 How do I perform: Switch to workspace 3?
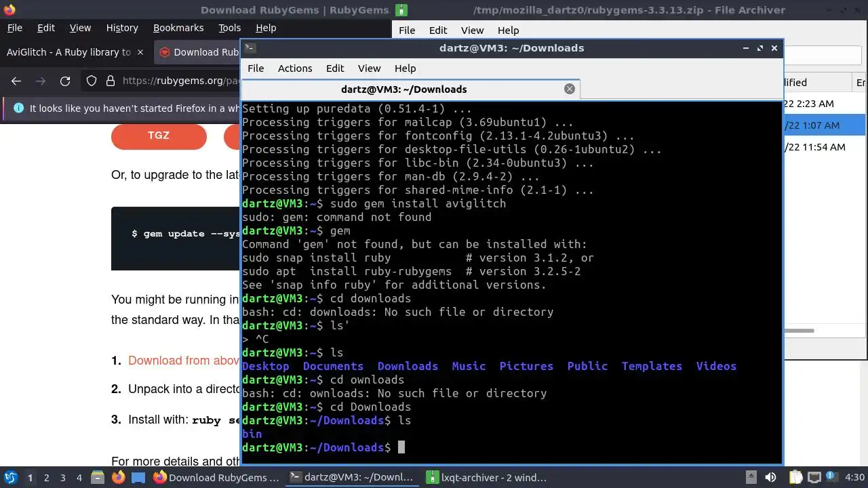click(62, 478)
